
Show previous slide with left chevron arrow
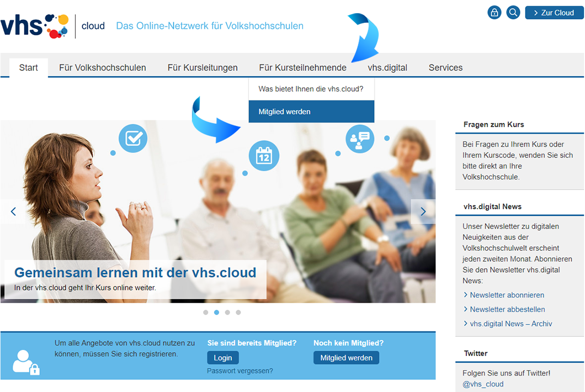click(13, 212)
